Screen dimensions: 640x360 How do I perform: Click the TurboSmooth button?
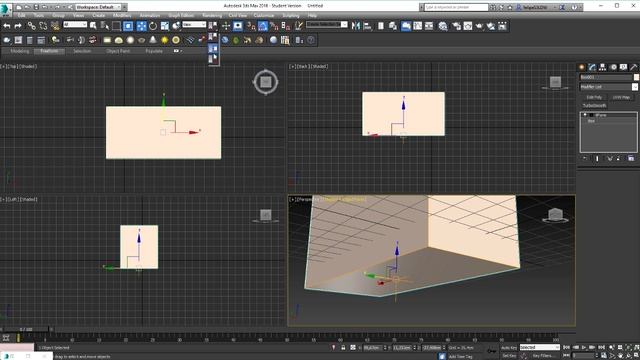(595, 105)
